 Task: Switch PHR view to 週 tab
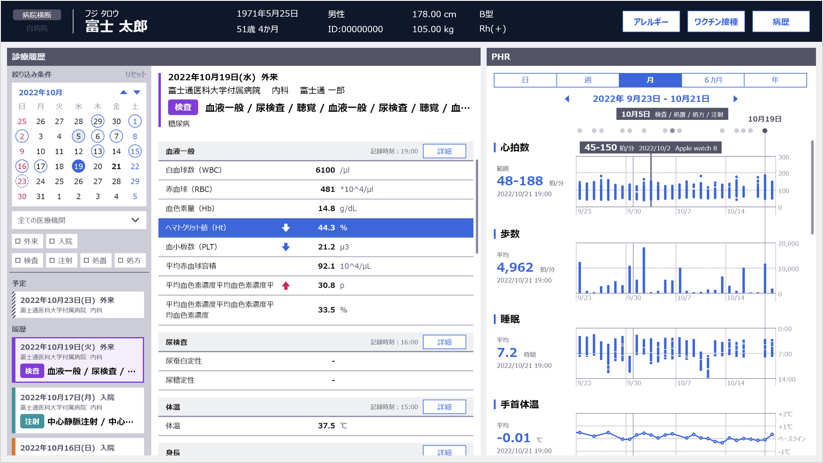click(x=588, y=80)
